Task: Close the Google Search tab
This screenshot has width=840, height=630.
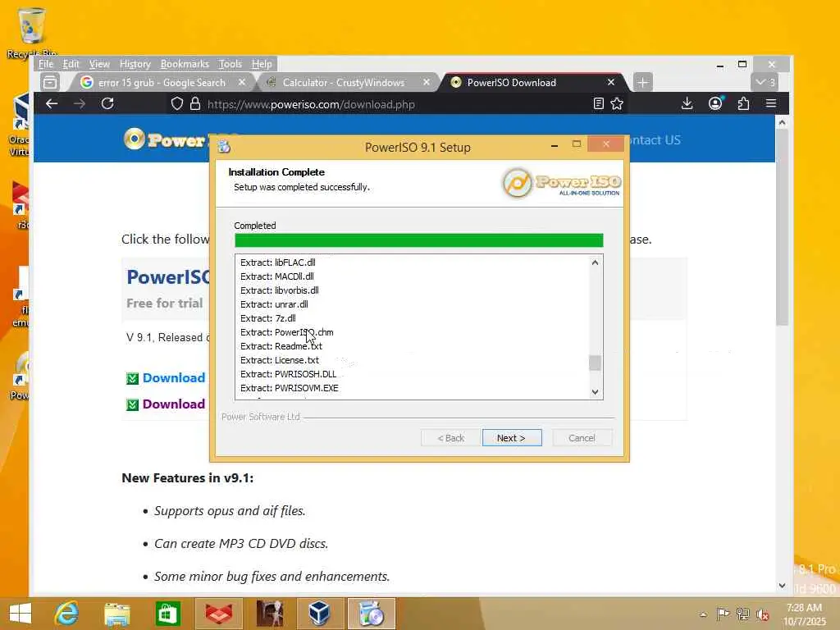Action: [x=242, y=82]
